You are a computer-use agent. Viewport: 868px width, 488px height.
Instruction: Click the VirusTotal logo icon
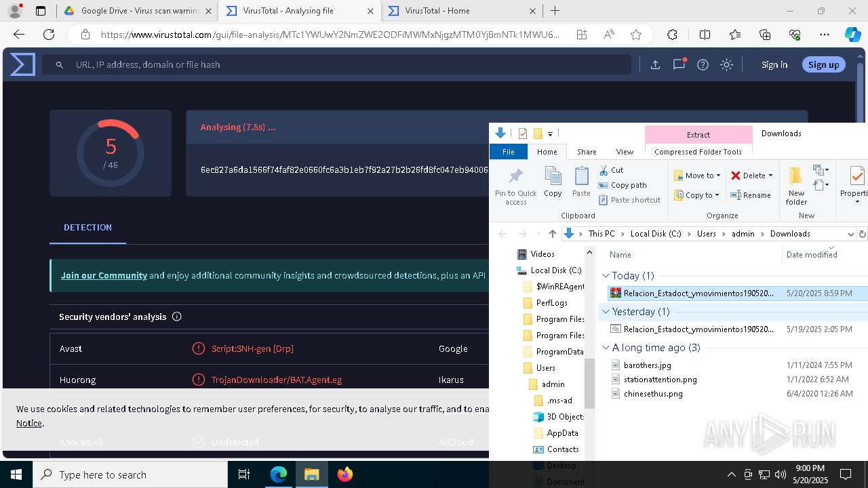pos(22,64)
